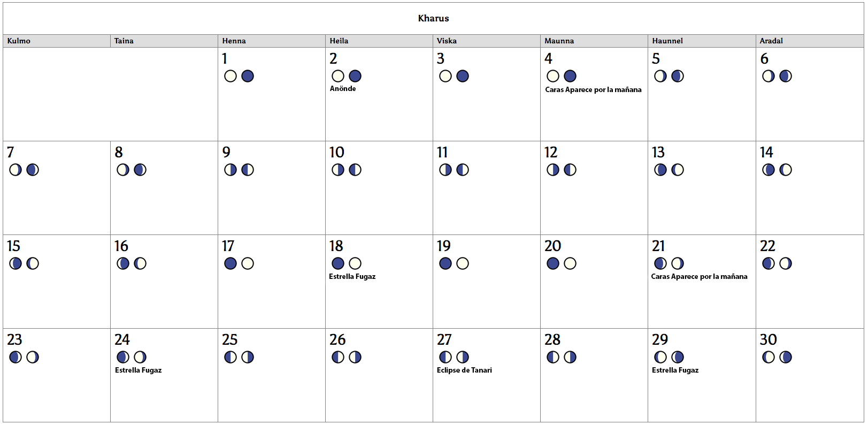Image resolution: width=868 pixels, height=424 pixels.
Task: Click the second moon icon on day 20
Action: 570,263
